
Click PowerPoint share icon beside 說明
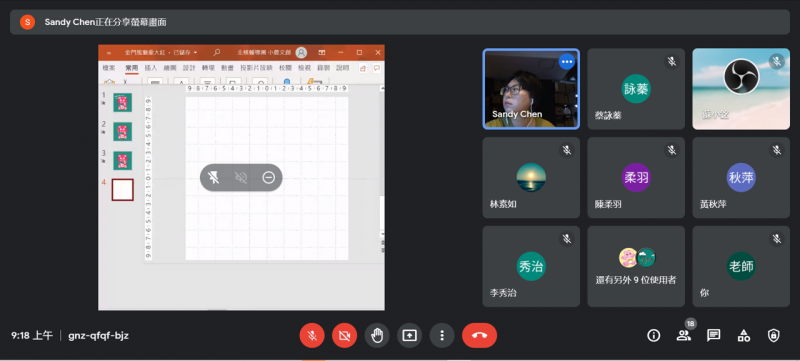point(363,67)
